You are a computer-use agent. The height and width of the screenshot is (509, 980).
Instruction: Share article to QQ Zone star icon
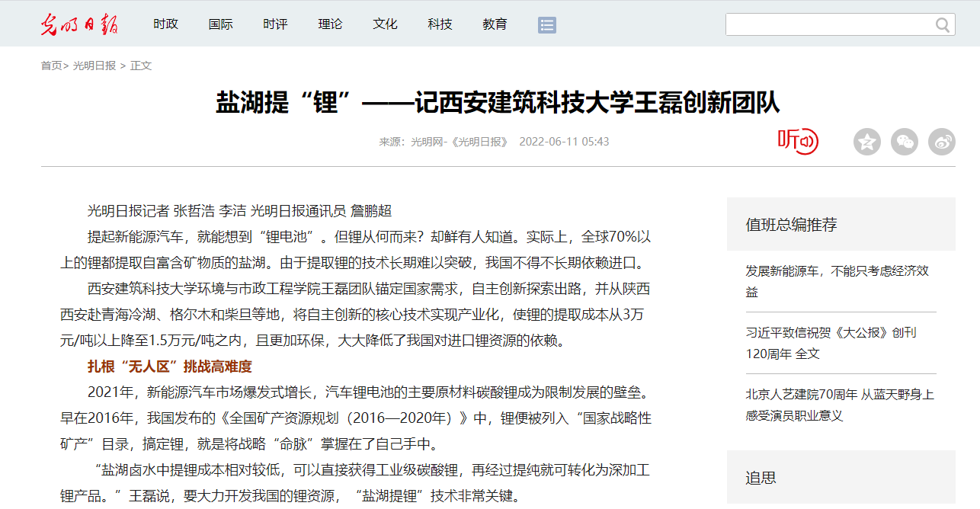[x=866, y=142]
